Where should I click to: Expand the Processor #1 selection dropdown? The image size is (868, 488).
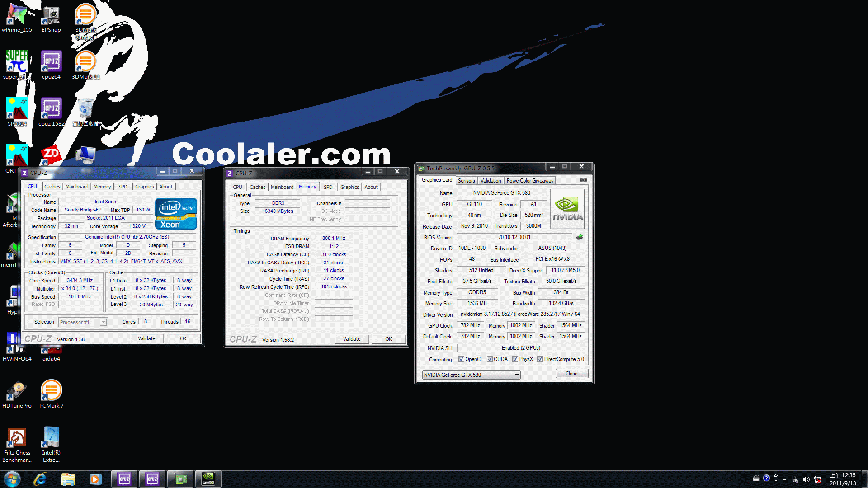[x=103, y=322]
